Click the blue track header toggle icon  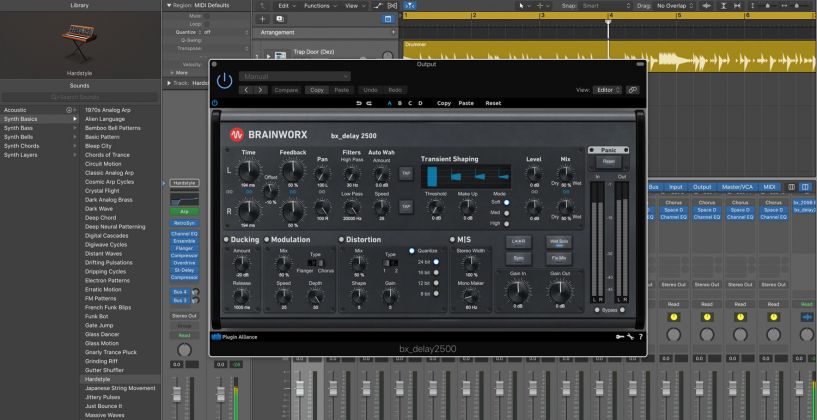click(387, 19)
